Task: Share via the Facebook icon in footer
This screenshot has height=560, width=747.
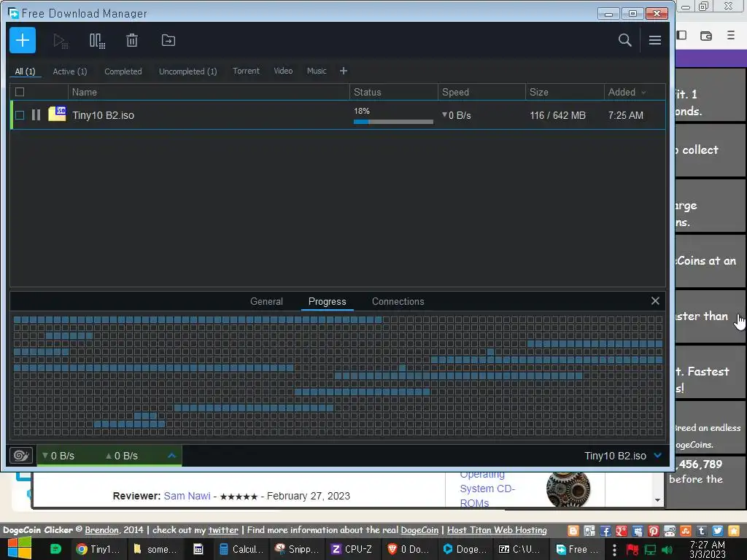Action: pos(605,531)
